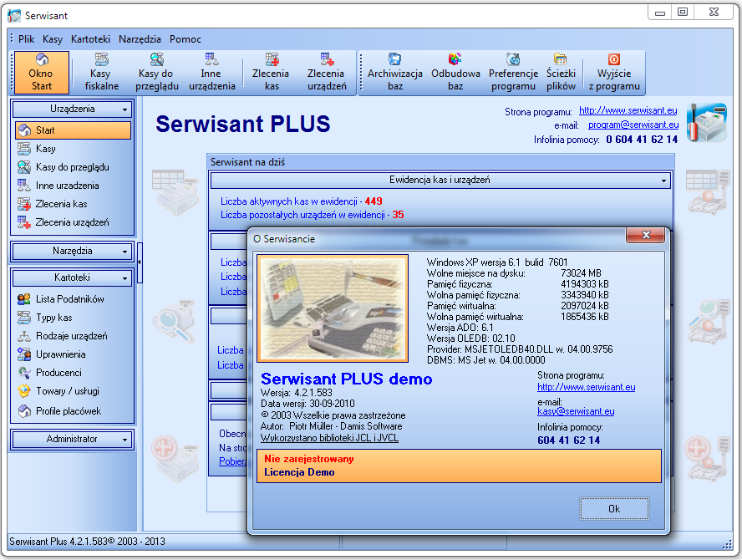Screen dimensions: 742x560
Task: Collapse Ewidencja kas i urządzeń section
Action: click(440, 180)
